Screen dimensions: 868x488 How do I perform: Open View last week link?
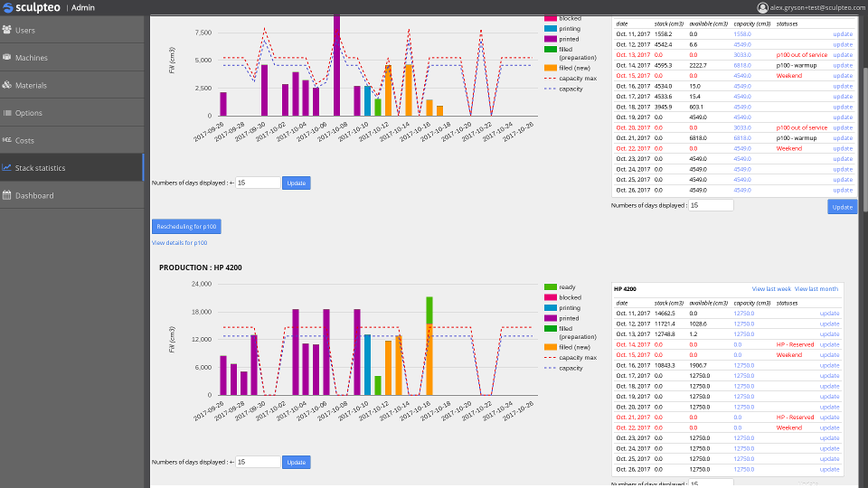pos(771,289)
